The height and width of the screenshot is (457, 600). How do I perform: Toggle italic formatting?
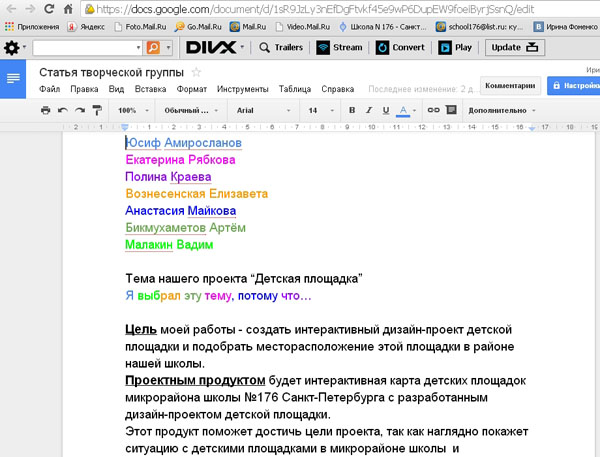pos(368,110)
